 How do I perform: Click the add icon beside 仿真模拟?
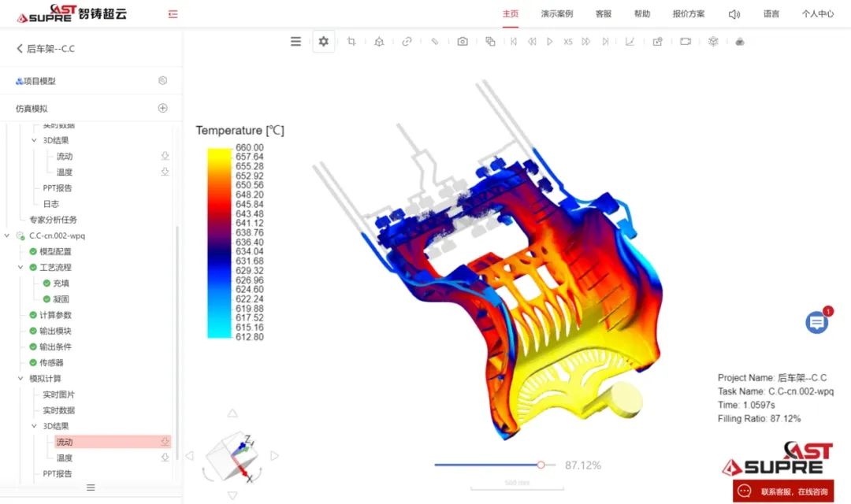pyautogui.click(x=162, y=109)
